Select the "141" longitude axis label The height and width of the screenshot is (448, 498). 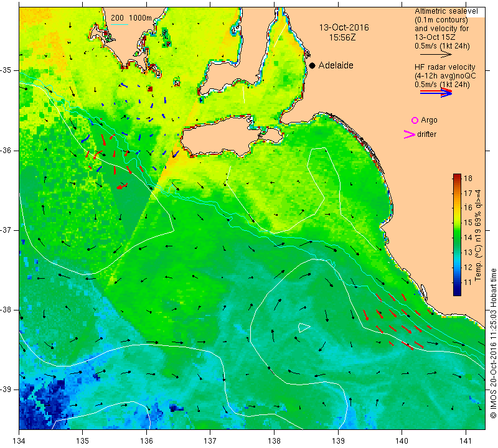[x=466, y=441]
